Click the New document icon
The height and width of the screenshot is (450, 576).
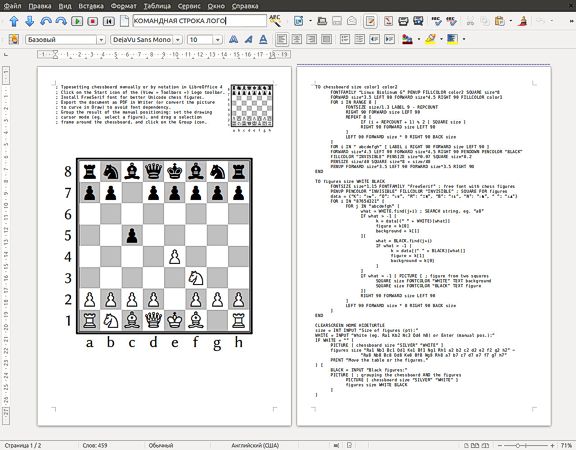[298, 21]
